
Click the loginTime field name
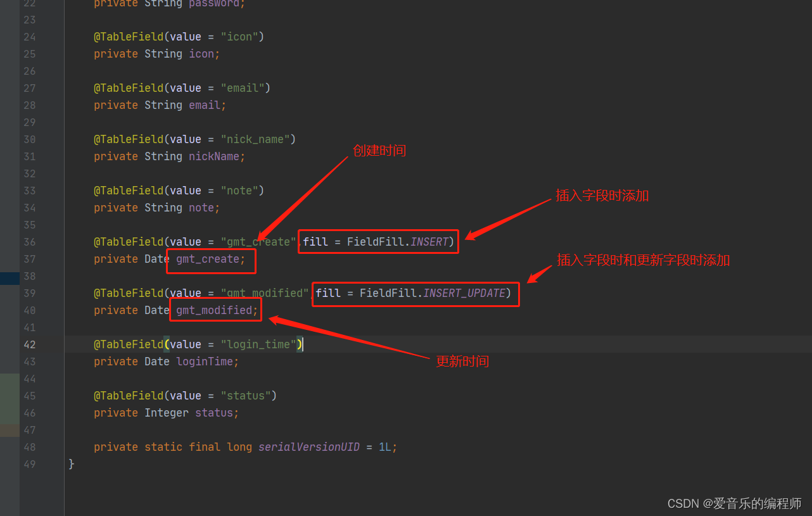(205, 362)
